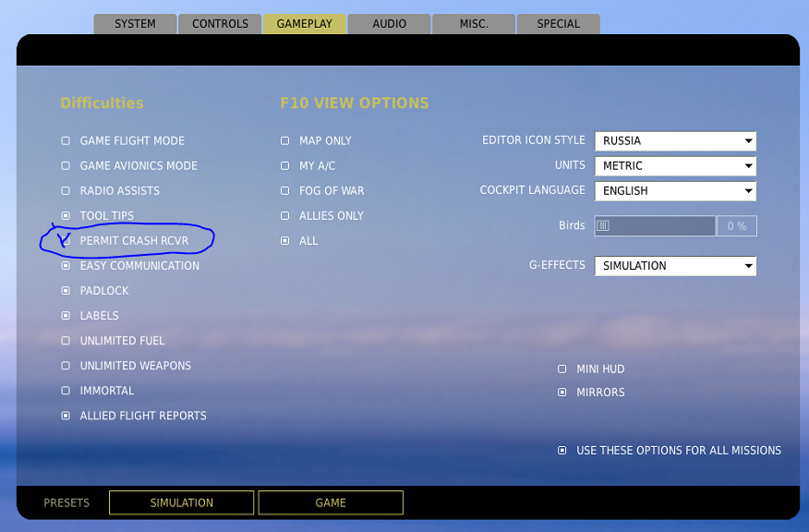Select Fog of War view option
The height and width of the screenshot is (532, 809).
pyautogui.click(x=284, y=191)
